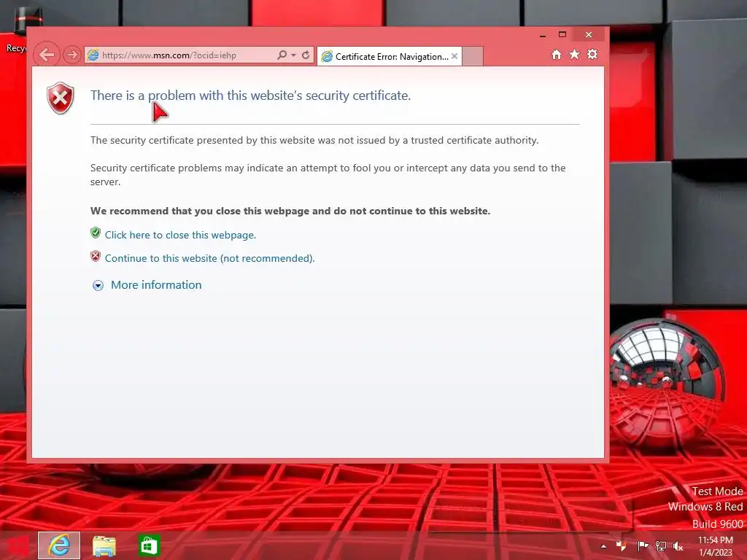Viewport: 747px width, 560px height.
Task: Expand More information with the round arrow
Action: click(98, 285)
